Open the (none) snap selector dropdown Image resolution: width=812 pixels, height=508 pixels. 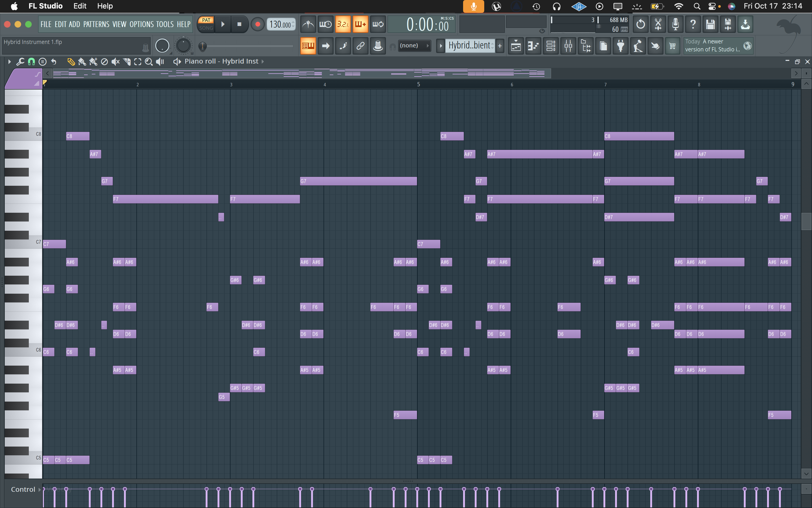(414, 46)
